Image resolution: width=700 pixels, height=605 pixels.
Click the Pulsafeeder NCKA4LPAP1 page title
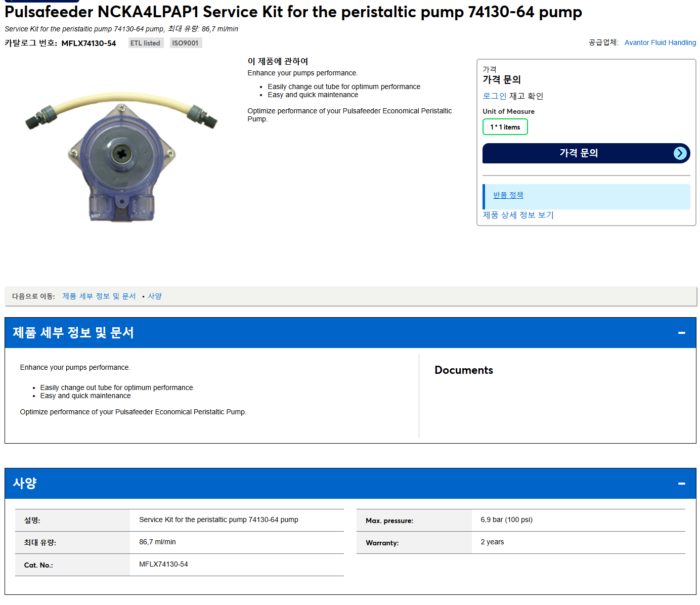pyautogui.click(x=293, y=12)
